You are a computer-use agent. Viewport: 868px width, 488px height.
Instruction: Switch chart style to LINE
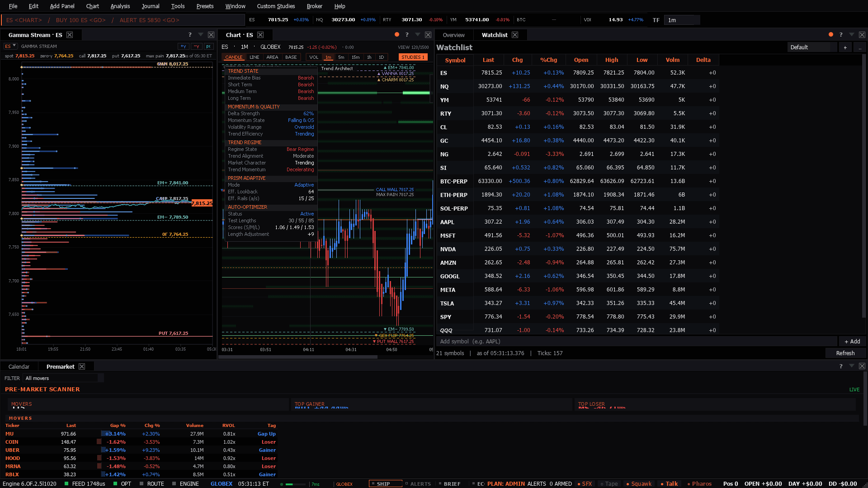[255, 57]
